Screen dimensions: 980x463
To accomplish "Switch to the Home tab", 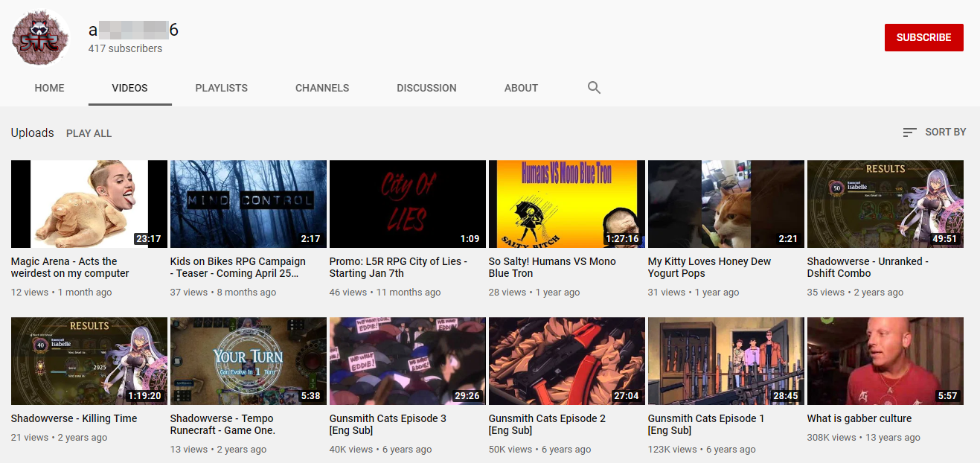I will coord(49,88).
